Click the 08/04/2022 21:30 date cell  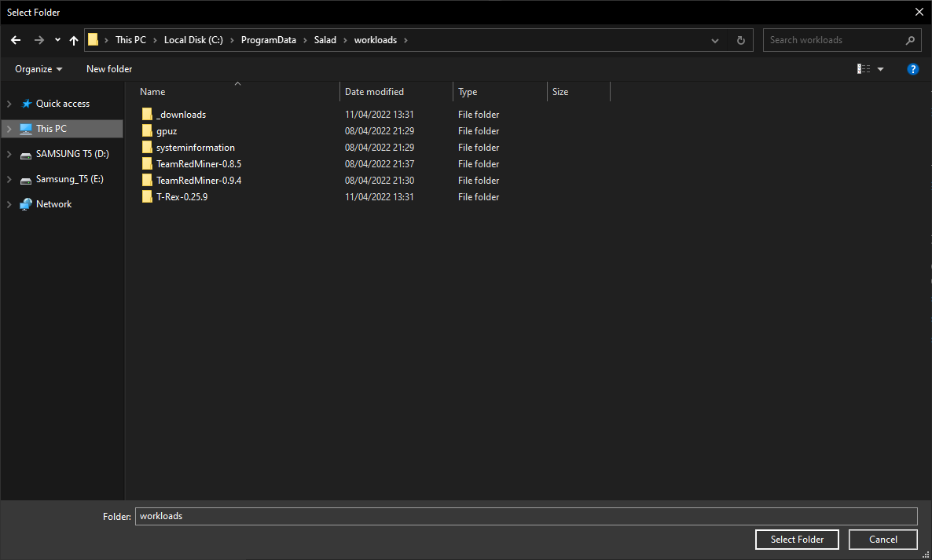[380, 181]
